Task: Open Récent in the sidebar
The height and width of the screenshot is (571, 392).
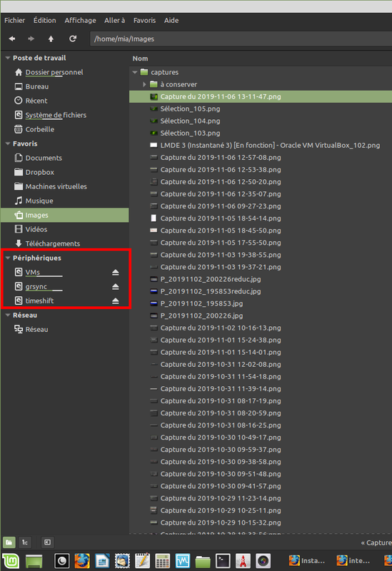Action: pos(36,101)
